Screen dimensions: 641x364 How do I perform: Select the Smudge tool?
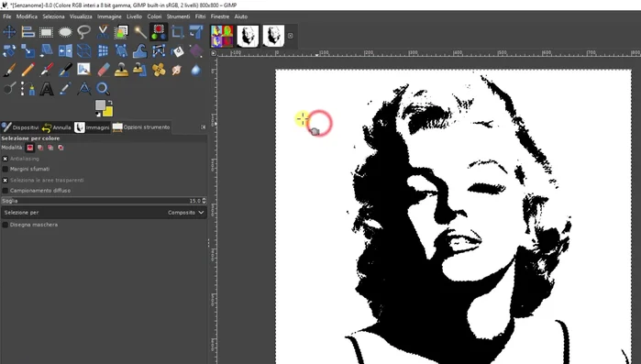tap(177, 70)
